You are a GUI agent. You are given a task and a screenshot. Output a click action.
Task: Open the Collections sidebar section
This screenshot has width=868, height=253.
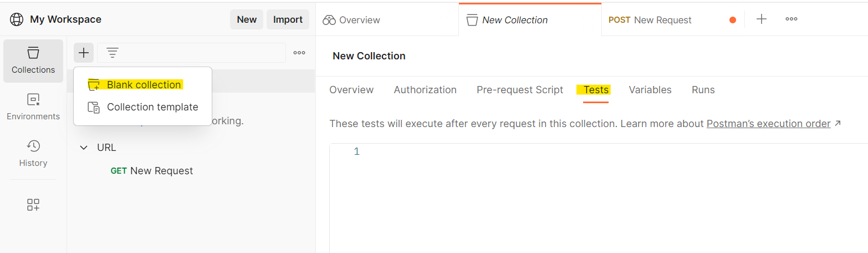click(x=33, y=61)
